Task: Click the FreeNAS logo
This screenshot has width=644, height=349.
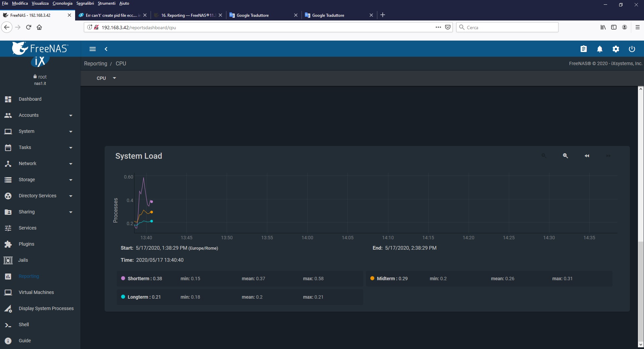Action: click(x=40, y=48)
